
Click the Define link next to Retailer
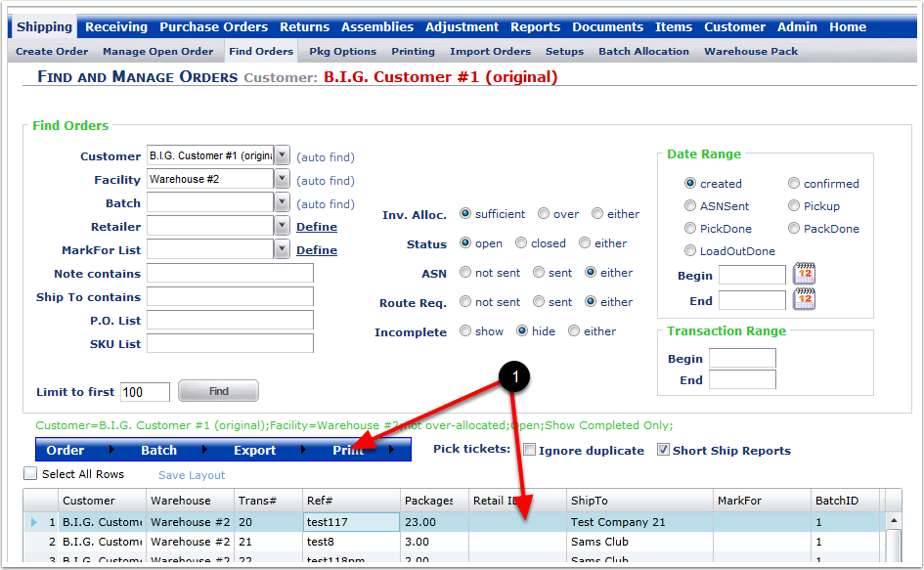coord(317,227)
